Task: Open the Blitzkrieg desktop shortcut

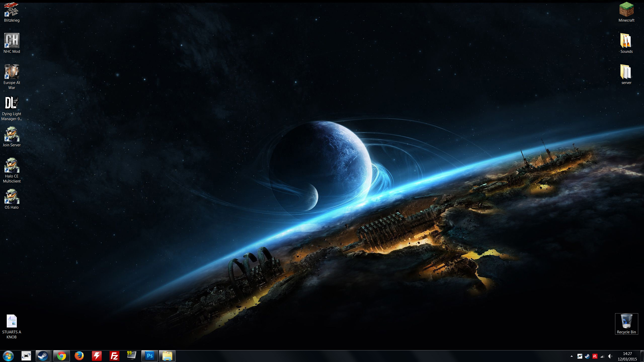Action: [x=12, y=12]
